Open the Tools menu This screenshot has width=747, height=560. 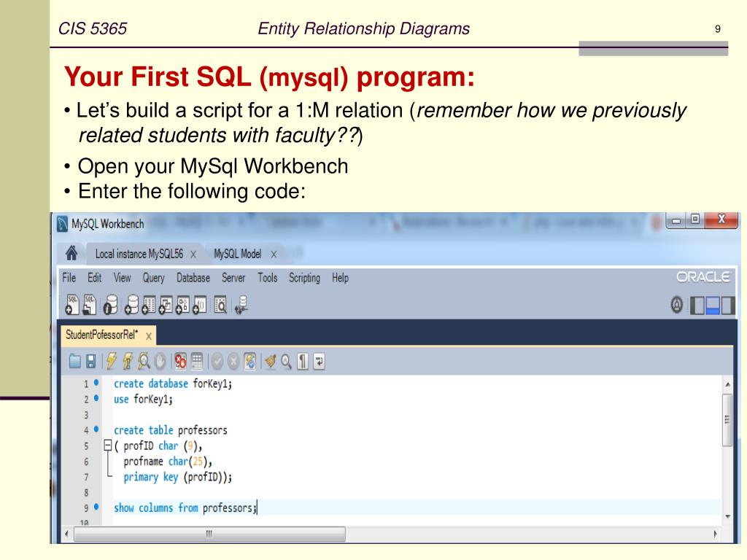click(267, 278)
